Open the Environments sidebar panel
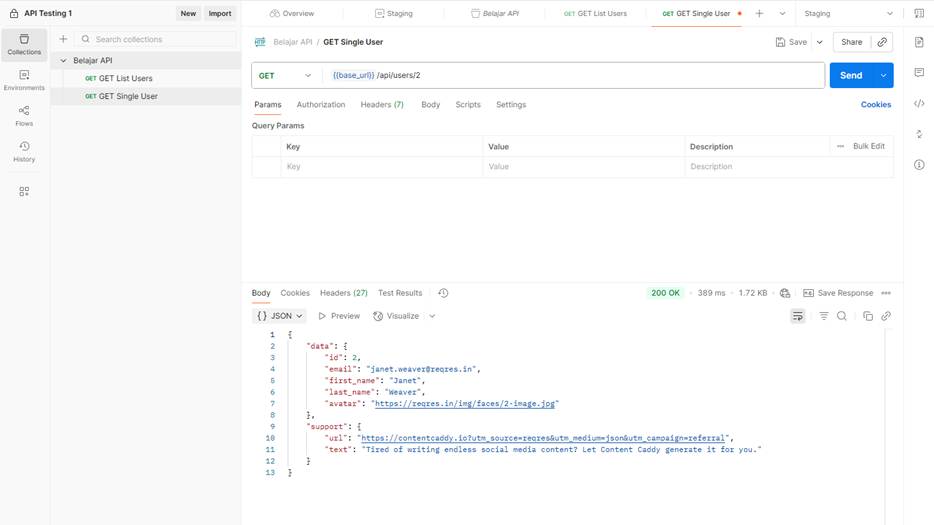 [x=24, y=80]
